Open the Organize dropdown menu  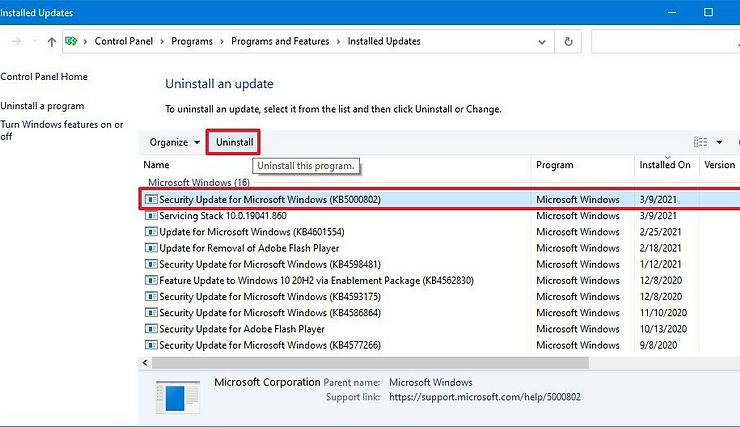click(174, 142)
